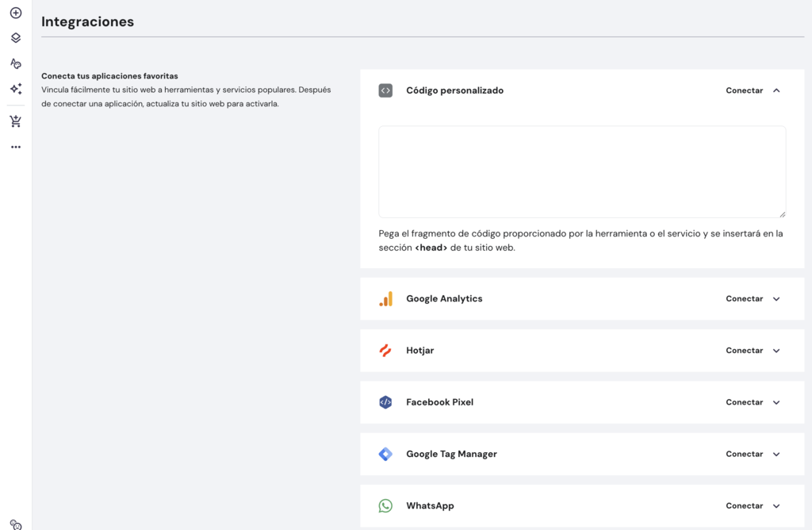The height and width of the screenshot is (530, 812).
Task: Collapse the Código personalizado section
Action: tap(776, 90)
